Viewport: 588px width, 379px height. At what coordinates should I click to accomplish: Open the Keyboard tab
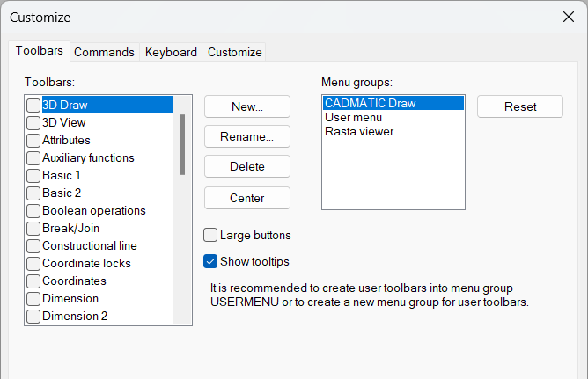[x=171, y=52]
